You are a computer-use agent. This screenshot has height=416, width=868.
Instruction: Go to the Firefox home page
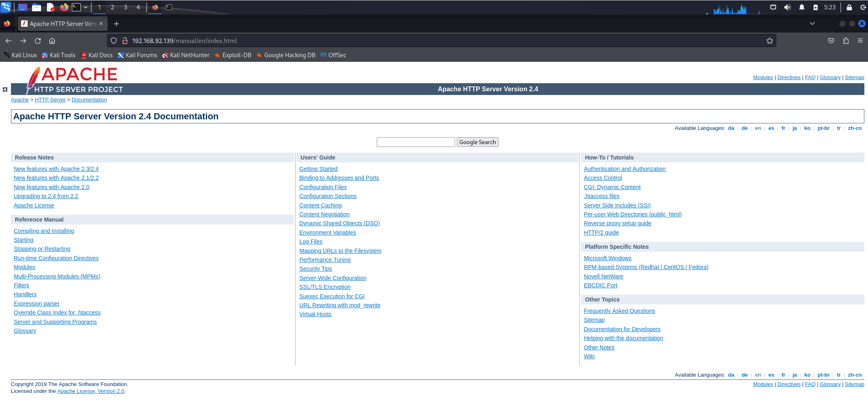pyautogui.click(x=52, y=41)
